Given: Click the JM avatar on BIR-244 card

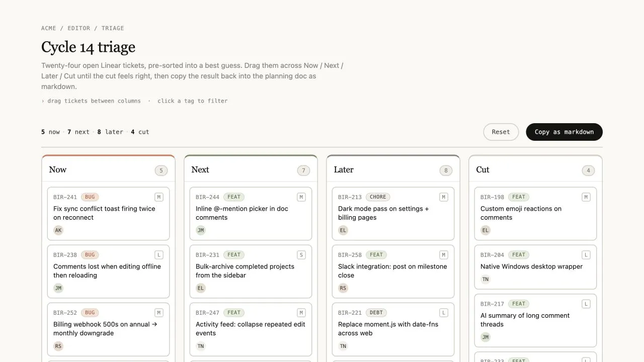Looking at the screenshot, I should point(201,230).
